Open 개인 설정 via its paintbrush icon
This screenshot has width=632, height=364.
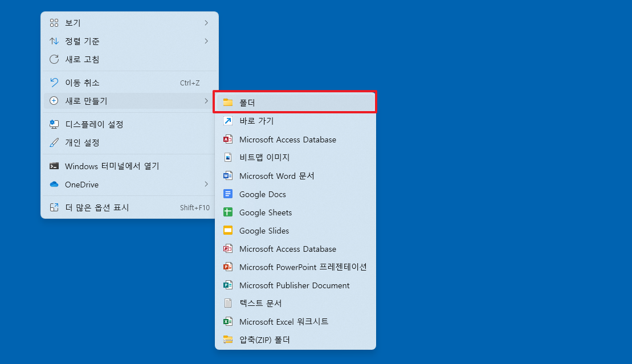pos(54,143)
